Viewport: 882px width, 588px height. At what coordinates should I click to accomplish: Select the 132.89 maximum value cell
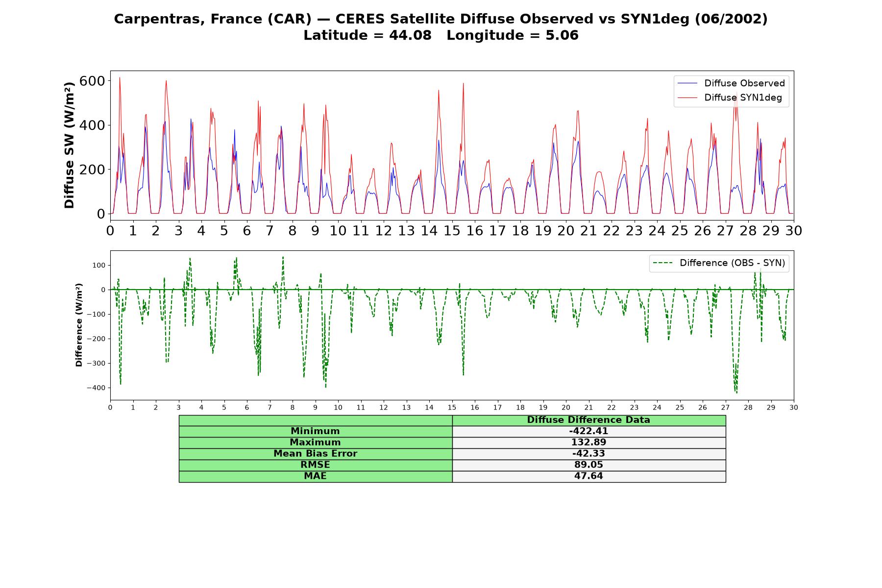[x=588, y=442]
